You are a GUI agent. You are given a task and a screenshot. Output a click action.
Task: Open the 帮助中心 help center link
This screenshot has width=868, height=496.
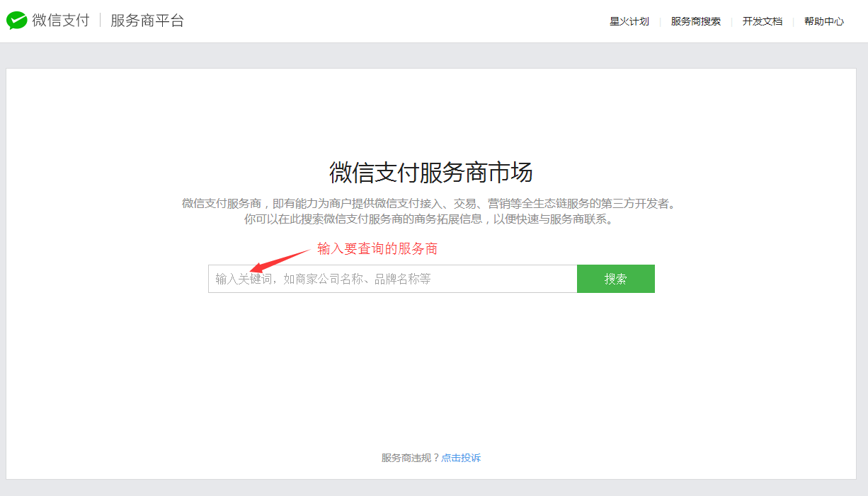click(x=823, y=21)
